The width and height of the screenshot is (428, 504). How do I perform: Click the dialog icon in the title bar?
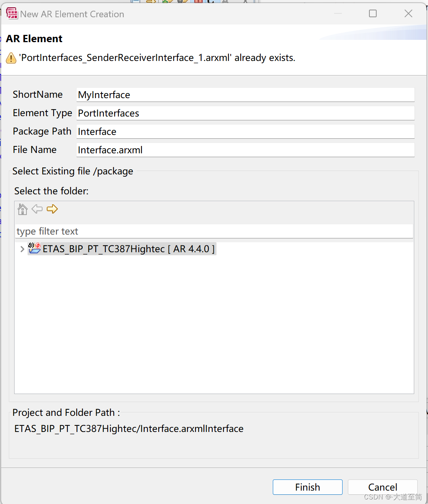tap(12, 13)
